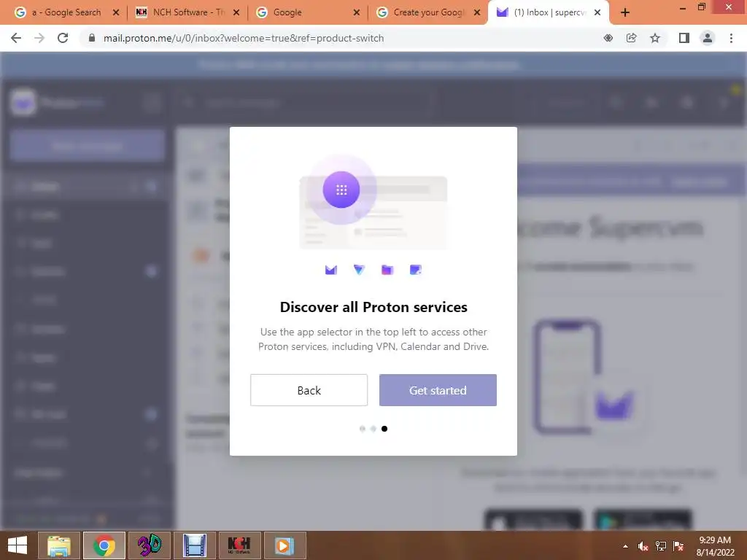Select the third onboarding step dot
This screenshot has width=747, height=560.
(x=384, y=429)
